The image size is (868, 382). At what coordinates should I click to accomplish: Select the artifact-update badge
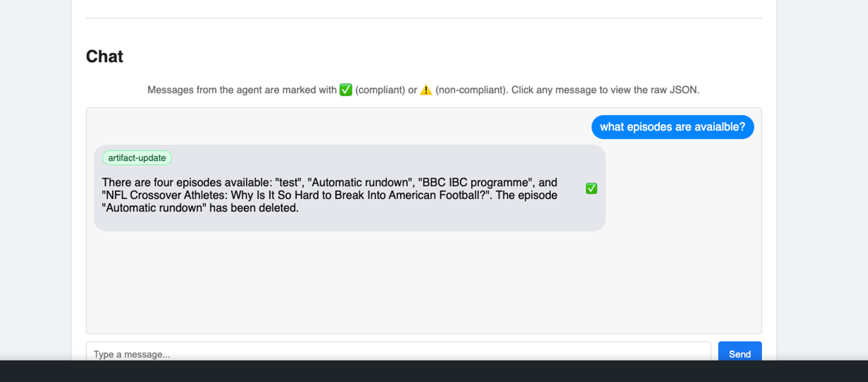(x=137, y=158)
